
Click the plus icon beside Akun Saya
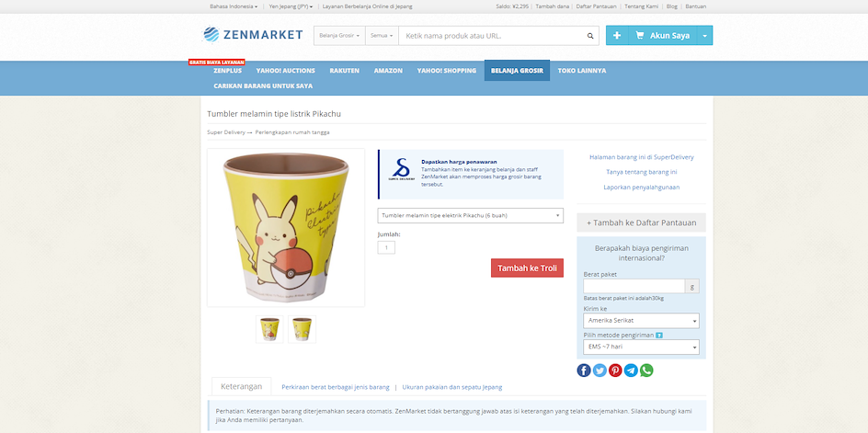pyautogui.click(x=617, y=36)
